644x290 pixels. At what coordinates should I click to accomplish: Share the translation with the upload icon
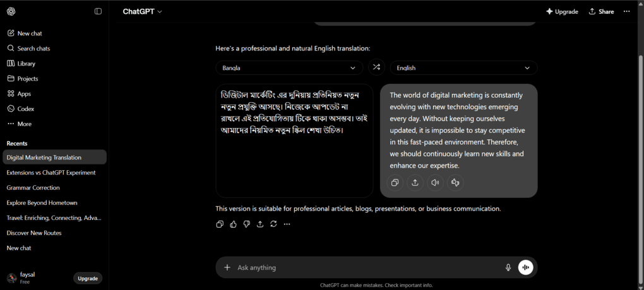pyautogui.click(x=415, y=183)
